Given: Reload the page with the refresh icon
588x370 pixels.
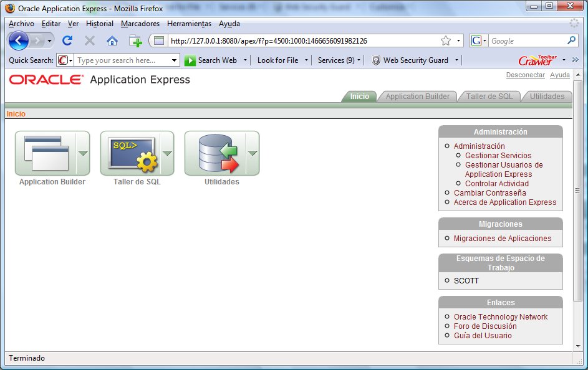Looking at the screenshot, I should pyautogui.click(x=67, y=40).
